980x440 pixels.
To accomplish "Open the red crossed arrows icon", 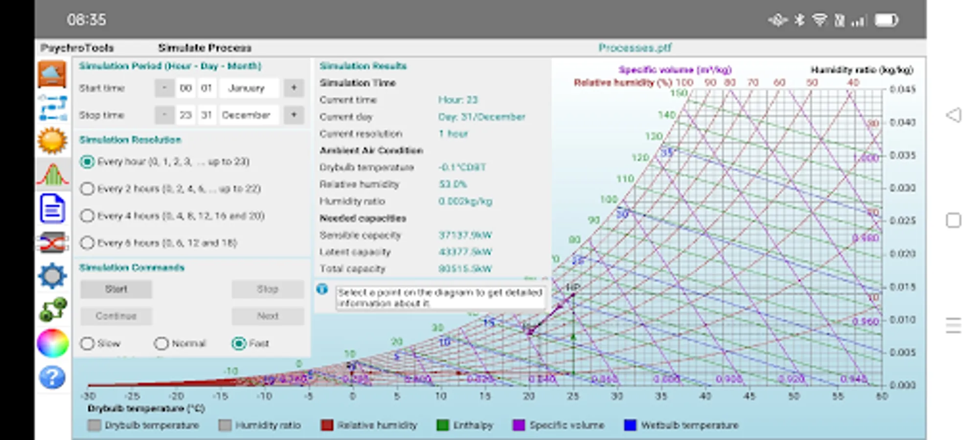I will (52, 242).
